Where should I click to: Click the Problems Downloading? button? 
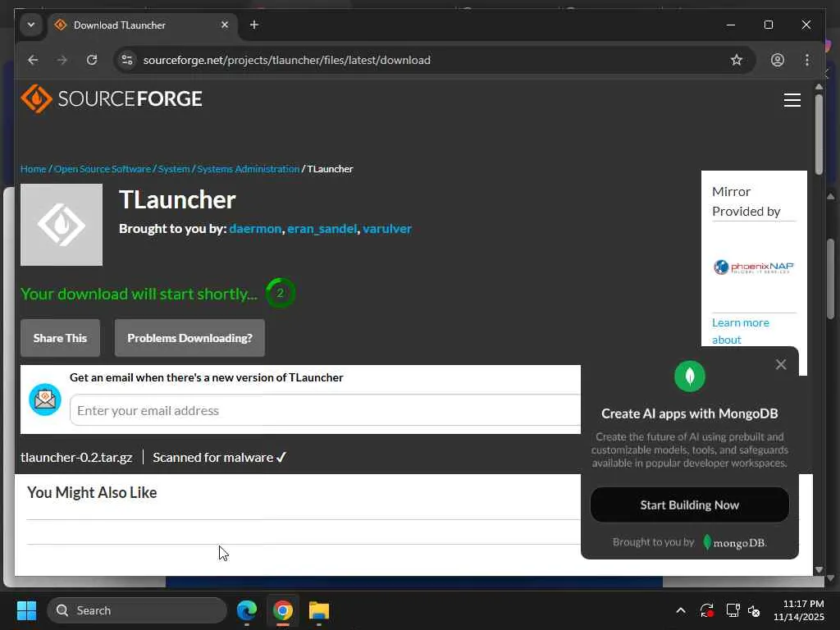tap(189, 338)
